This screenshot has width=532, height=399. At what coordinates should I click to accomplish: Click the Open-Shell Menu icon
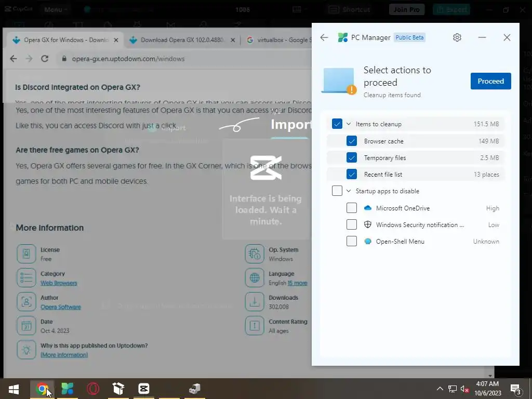coord(367,241)
